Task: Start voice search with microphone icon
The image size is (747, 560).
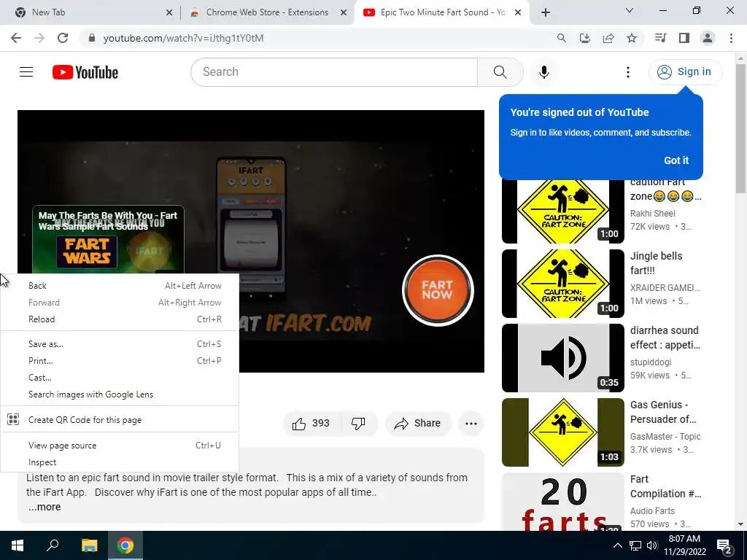Action: [x=544, y=72]
